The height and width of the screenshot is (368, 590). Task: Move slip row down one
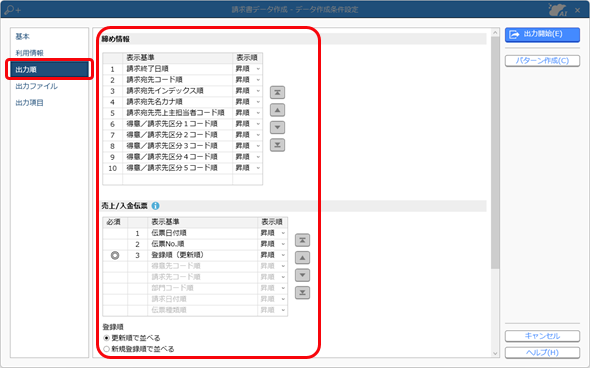click(x=302, y=275)
